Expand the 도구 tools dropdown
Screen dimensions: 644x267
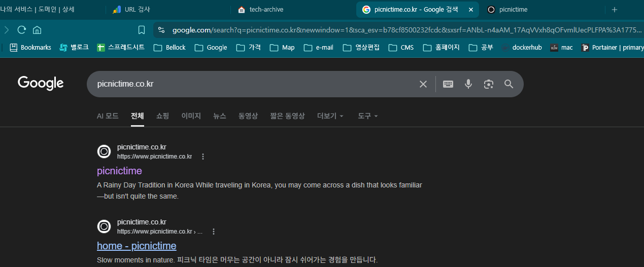pos(367,116)
